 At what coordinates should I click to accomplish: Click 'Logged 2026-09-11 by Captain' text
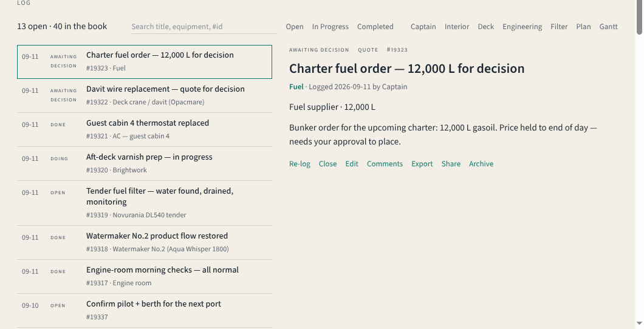coord(358,87)
